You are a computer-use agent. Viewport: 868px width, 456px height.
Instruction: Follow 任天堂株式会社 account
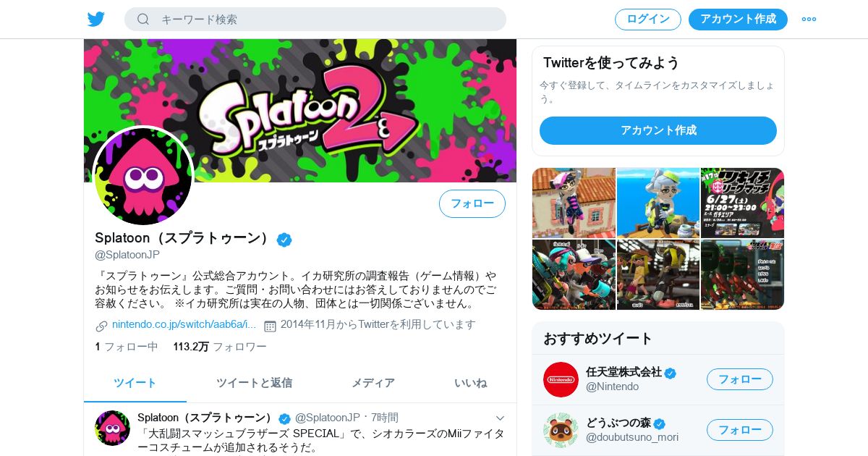tap(740, 379)
